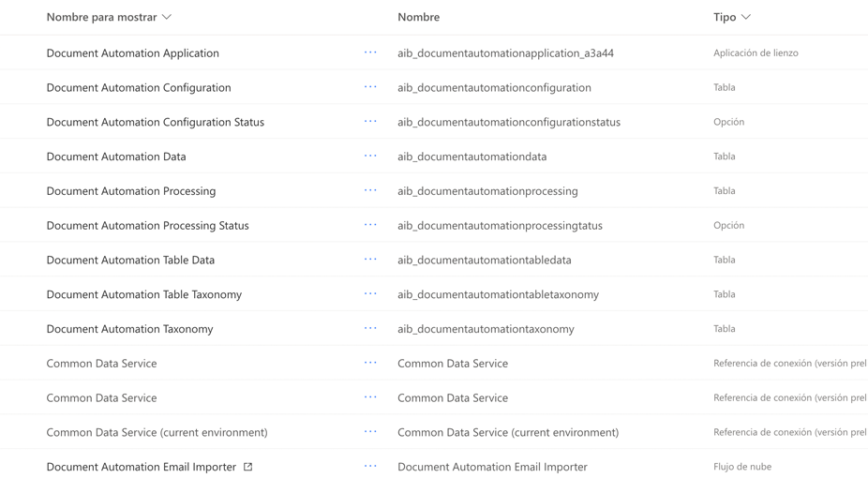Open more options for Common Data Service (current environment)
This screenshot has height=478, width=868.
(370, 431)
